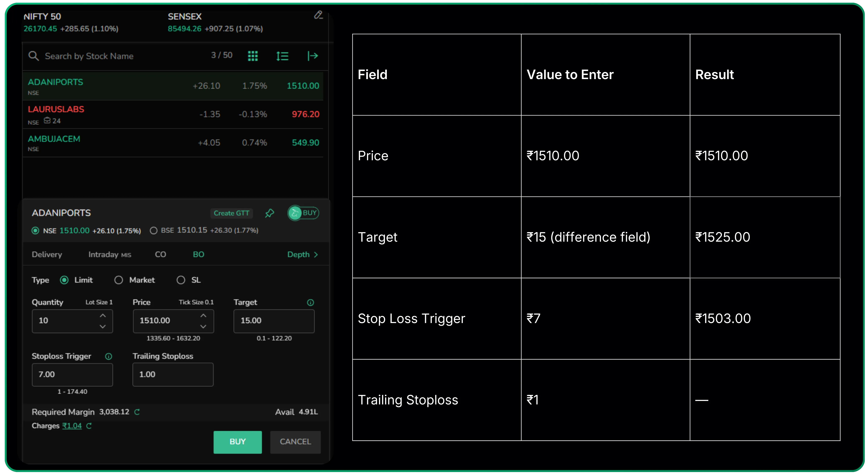Click the pencil edit icon near SENSEX
This screenshot has height=476, width=868.
318,15
